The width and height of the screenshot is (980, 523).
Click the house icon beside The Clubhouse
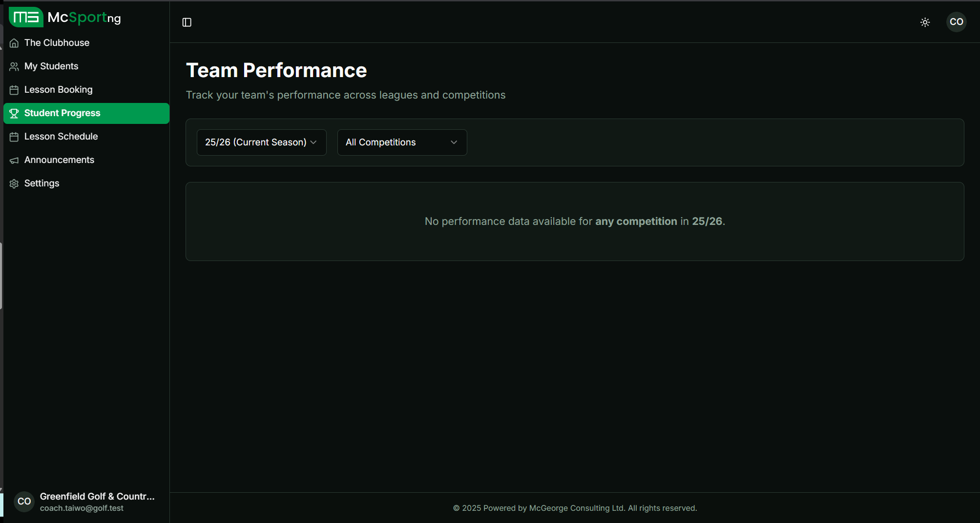coord(14,43)
